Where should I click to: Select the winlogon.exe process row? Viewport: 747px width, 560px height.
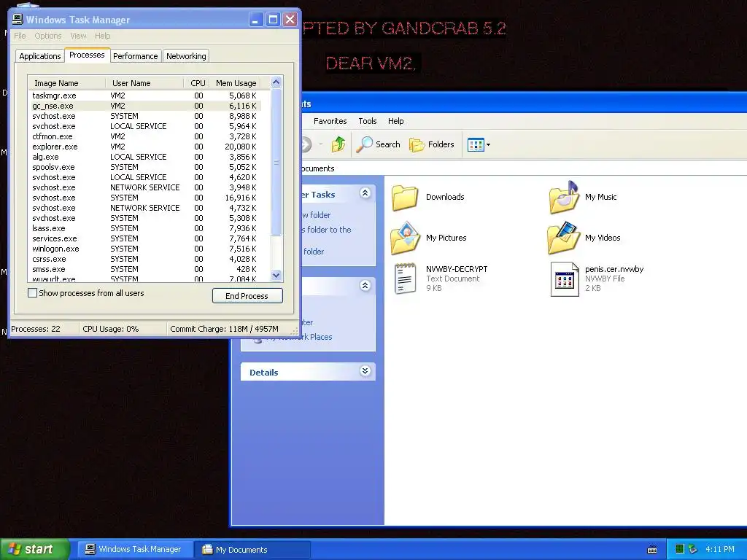pos(145,249)
